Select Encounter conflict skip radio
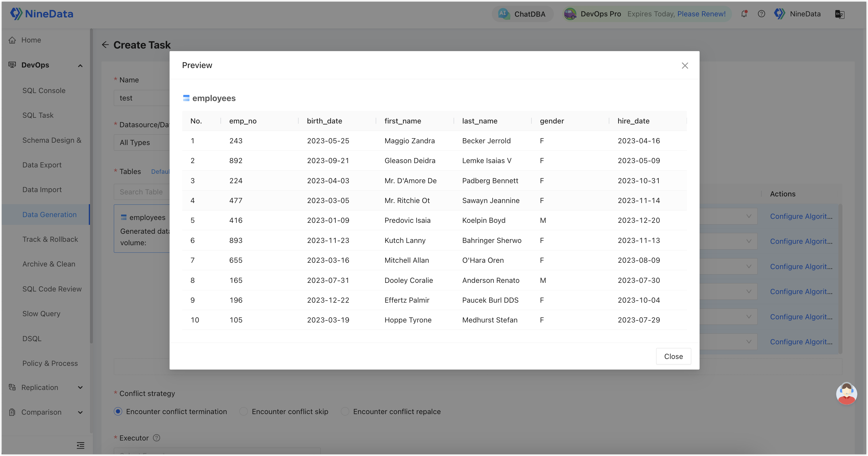The image size is (868, 456). tap(244, 411)
